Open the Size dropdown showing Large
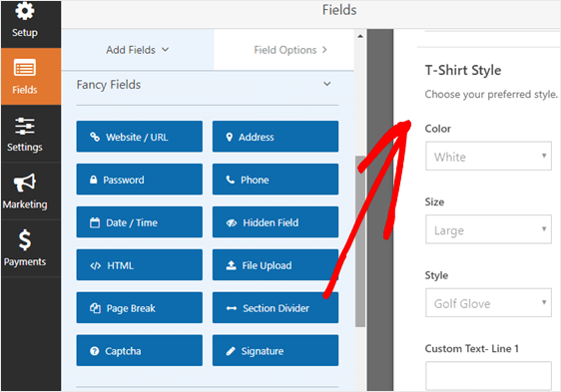The height and width of the screenshot is (392, 561). tap(488, 229)
